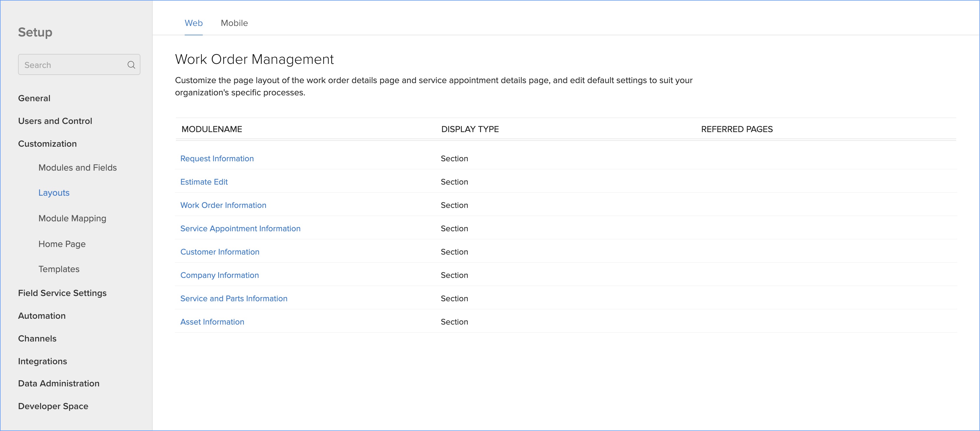Select the Web tab
980x431 pixels.
193,23
